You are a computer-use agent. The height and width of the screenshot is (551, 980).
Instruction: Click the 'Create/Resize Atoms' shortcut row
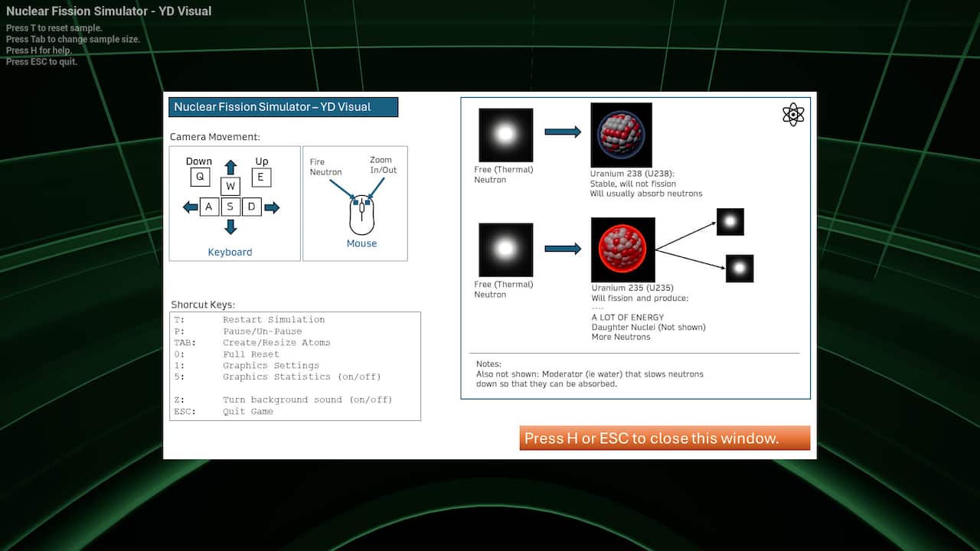(x=252, y=343)
